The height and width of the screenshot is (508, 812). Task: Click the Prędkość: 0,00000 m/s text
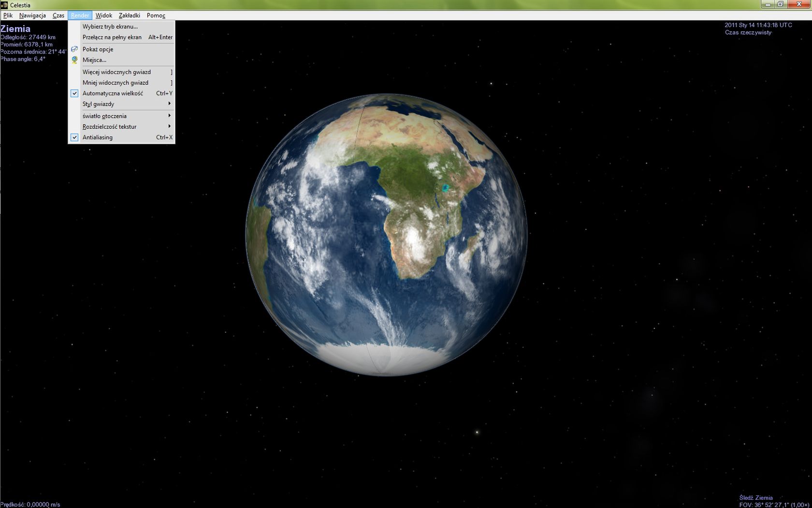(30, 504)
